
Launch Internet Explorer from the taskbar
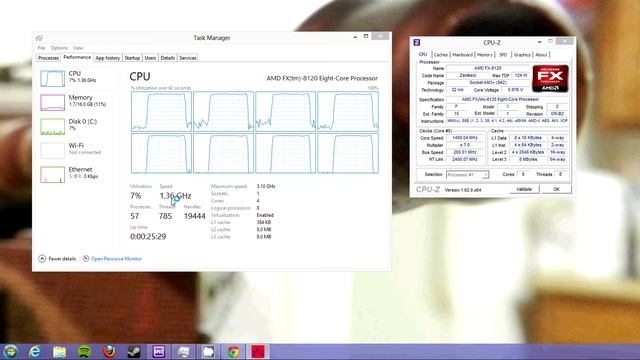pos(35,351)
